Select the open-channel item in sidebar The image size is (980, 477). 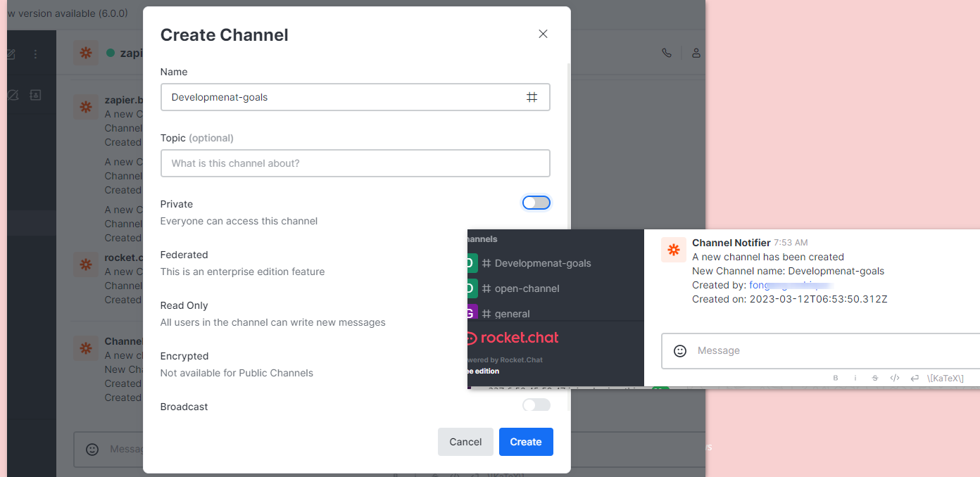click(527, 288)
